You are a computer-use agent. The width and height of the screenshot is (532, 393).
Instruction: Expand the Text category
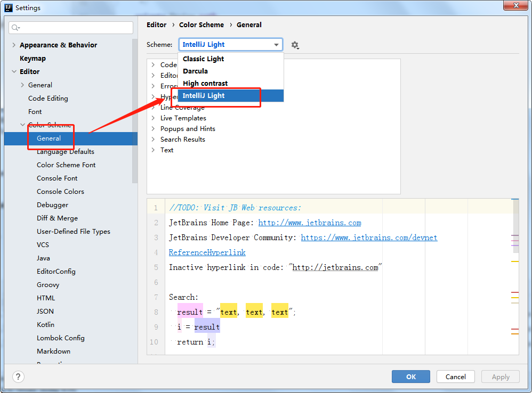coord(153,150)
